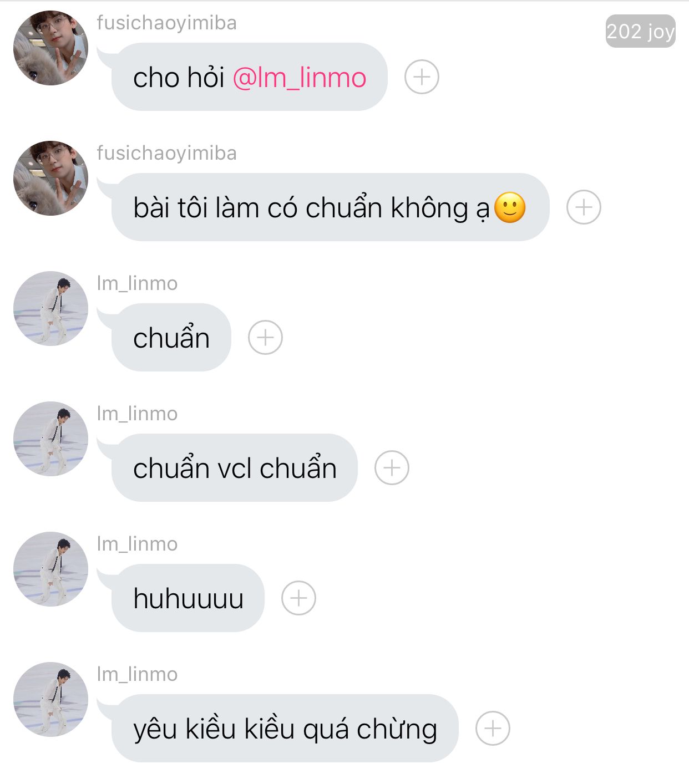The height and width of the screenshot is (784, 689).
Task: Open fusichaoyimiba avatar on second message
Action: 50,178
